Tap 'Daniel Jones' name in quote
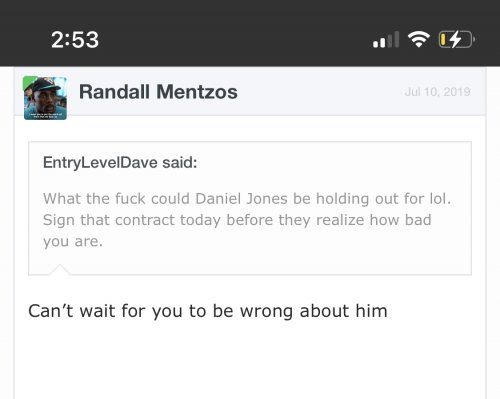 point(241,199)
